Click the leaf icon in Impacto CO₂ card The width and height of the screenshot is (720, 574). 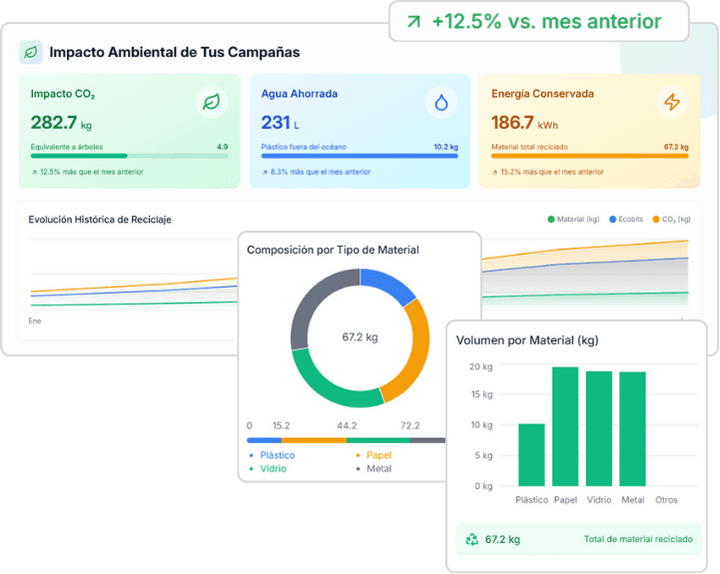click(x=211, y=102)
